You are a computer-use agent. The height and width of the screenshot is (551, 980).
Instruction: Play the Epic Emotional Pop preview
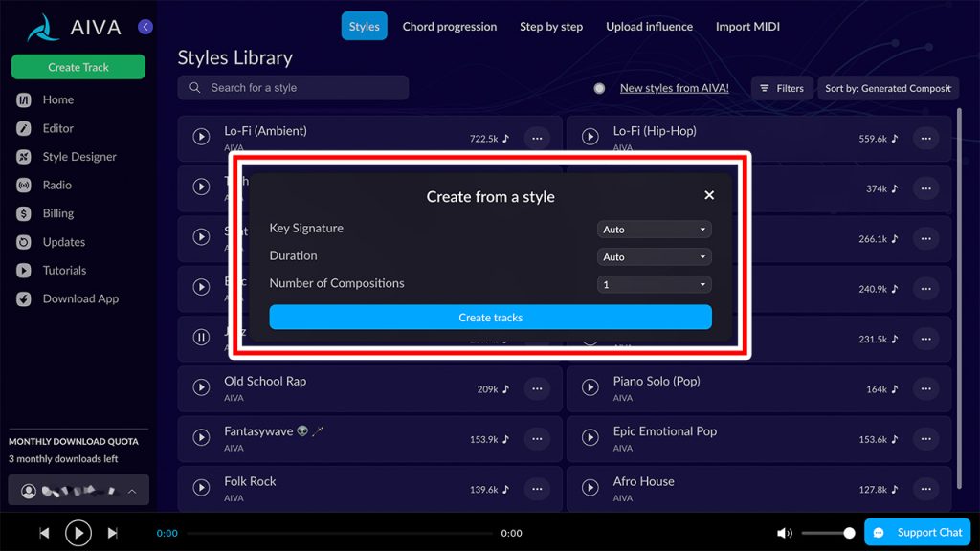(x=590, y=437)
